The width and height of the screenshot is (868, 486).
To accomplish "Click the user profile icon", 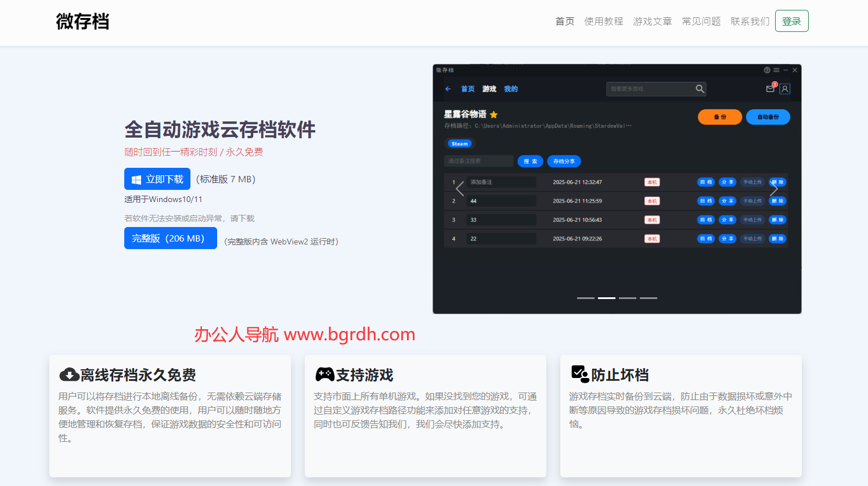I will (785, 89).
